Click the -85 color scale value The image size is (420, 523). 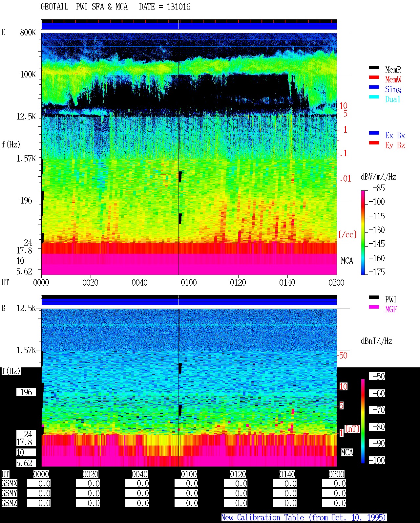pos(379,188)
